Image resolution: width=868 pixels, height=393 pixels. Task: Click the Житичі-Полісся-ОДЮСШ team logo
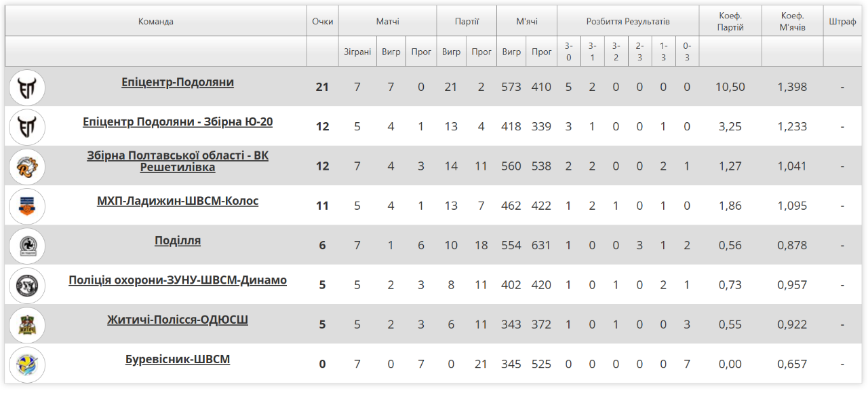tap(27, 324)
